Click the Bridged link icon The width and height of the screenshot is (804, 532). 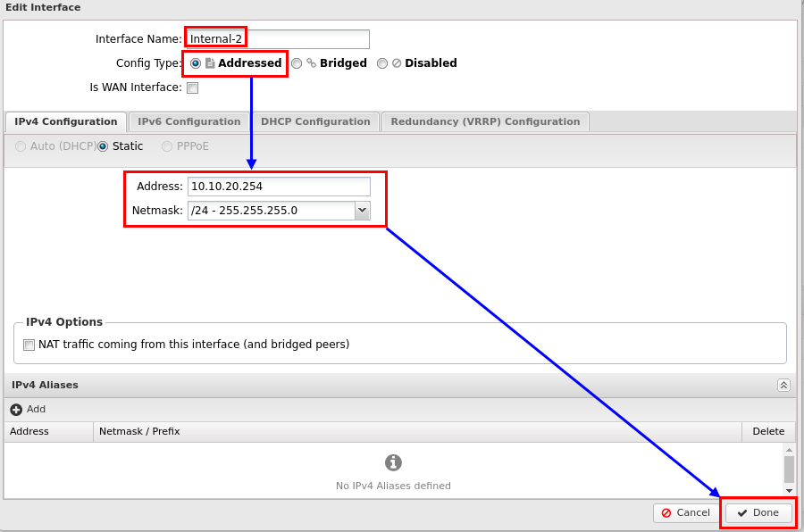click(311, 63)
